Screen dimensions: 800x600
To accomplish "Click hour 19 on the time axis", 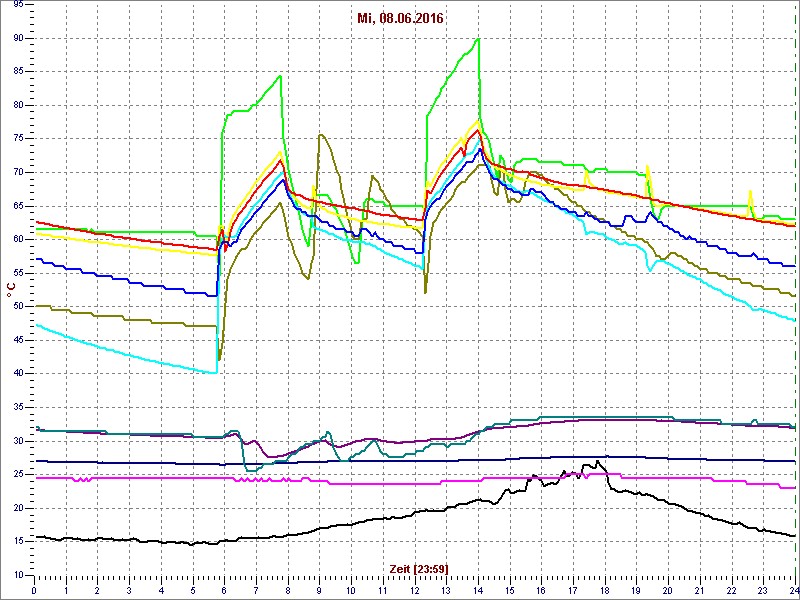I will coord(636,591).
